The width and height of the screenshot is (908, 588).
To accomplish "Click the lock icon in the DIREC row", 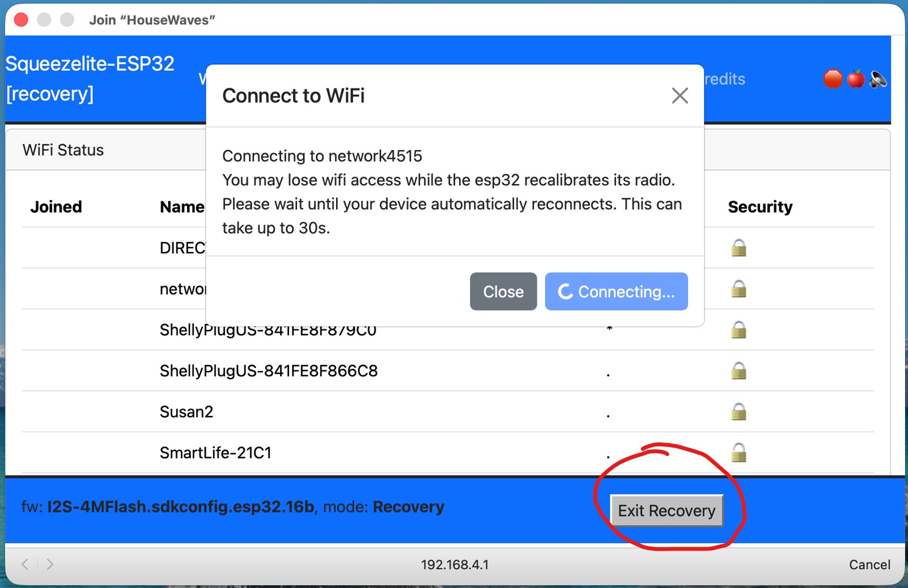I will [738, 248].
